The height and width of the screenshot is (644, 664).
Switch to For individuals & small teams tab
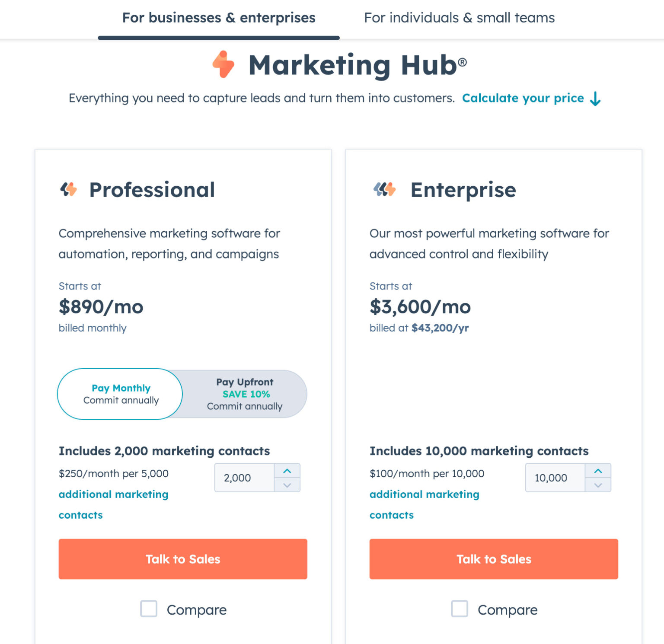[460, 18]
